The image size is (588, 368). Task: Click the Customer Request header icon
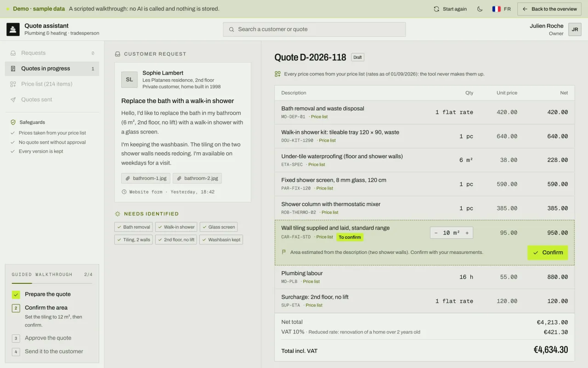coord(118,54)
